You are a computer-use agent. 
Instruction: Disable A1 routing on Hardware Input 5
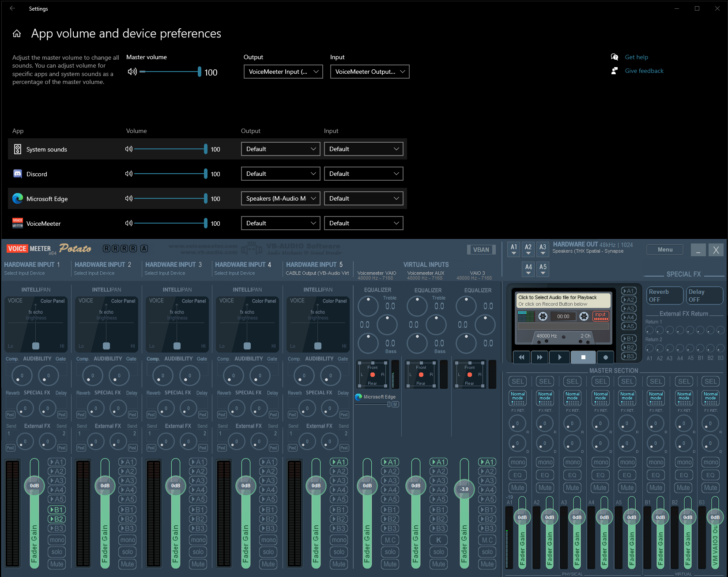tap(339, 462)
